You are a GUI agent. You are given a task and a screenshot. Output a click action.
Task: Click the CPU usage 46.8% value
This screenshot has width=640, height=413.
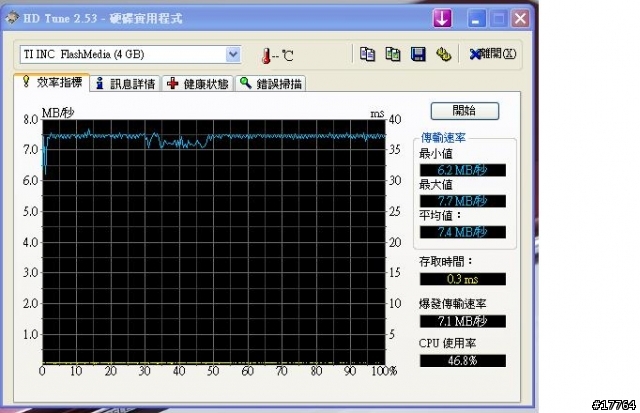(463, 361)
